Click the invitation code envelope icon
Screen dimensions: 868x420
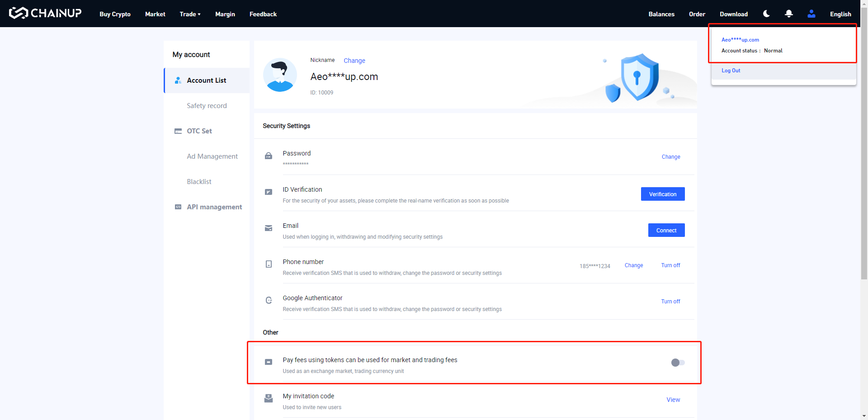click(269, 398)
